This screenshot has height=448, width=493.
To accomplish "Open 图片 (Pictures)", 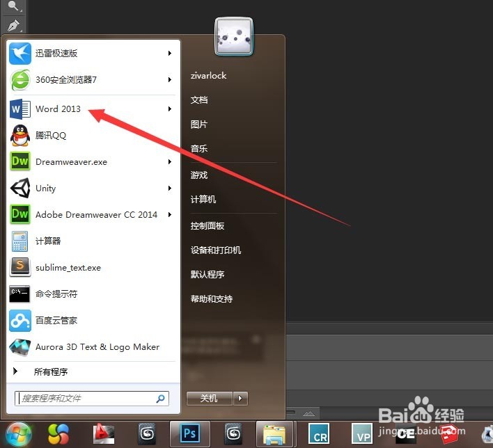I will (199, 125).
